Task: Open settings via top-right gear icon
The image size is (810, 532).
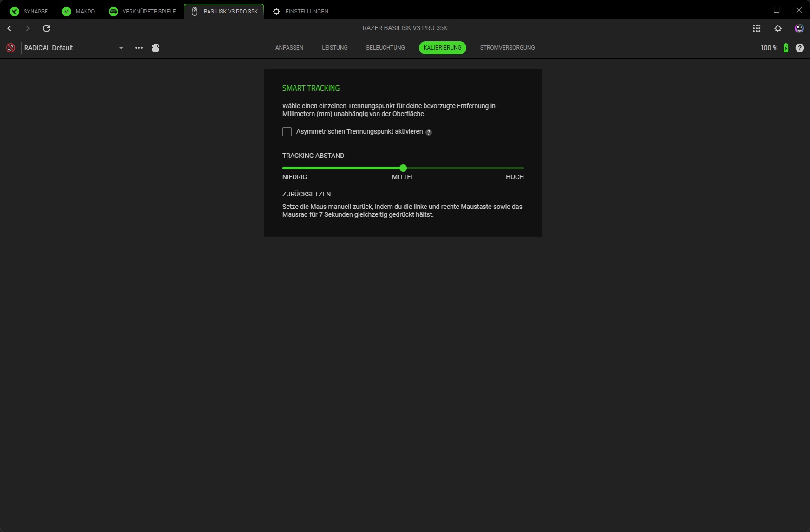Action: coord(778,28)
